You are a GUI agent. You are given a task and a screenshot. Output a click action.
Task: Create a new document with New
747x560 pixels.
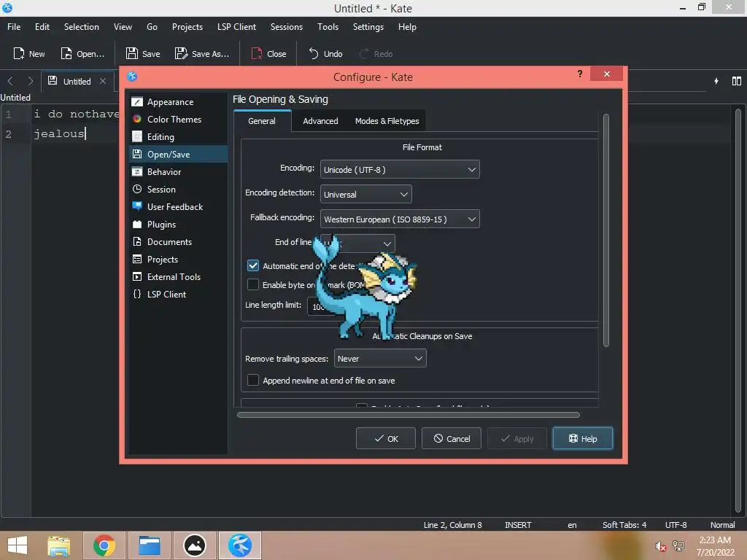point(28,54)
